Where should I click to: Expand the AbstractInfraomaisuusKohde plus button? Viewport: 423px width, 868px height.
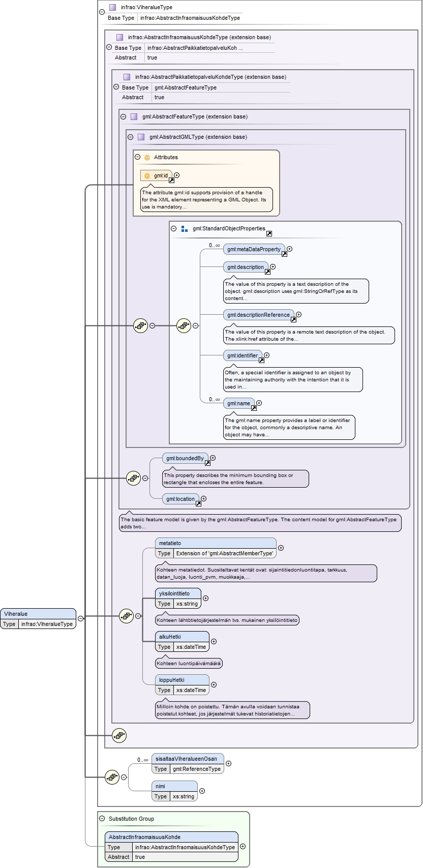click(x=243, y=847)
